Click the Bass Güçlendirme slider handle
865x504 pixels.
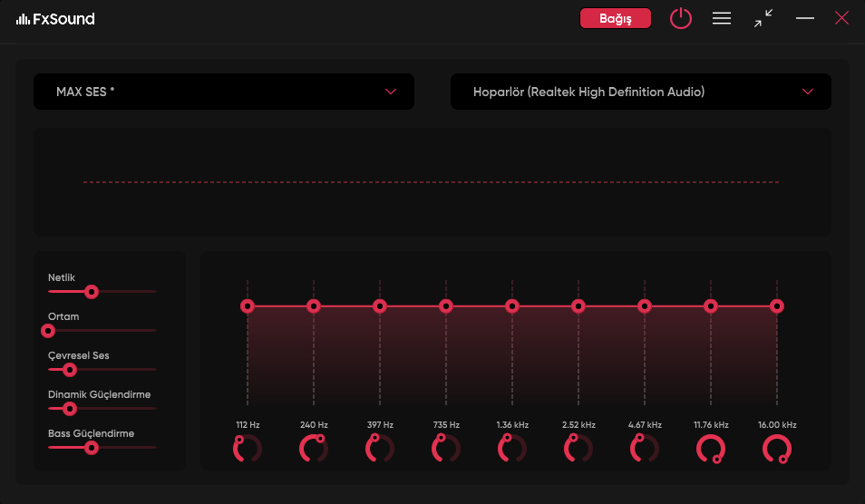point(92,448)
